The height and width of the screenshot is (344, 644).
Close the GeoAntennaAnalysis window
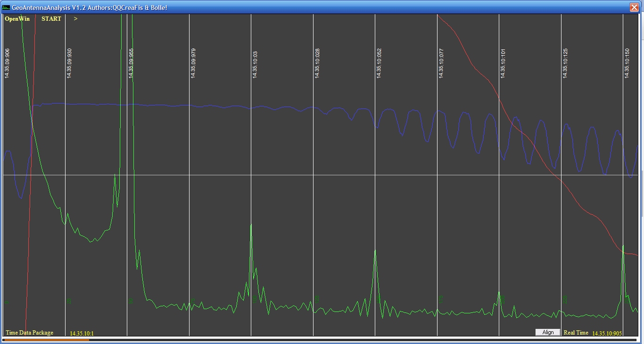(634, 8)
